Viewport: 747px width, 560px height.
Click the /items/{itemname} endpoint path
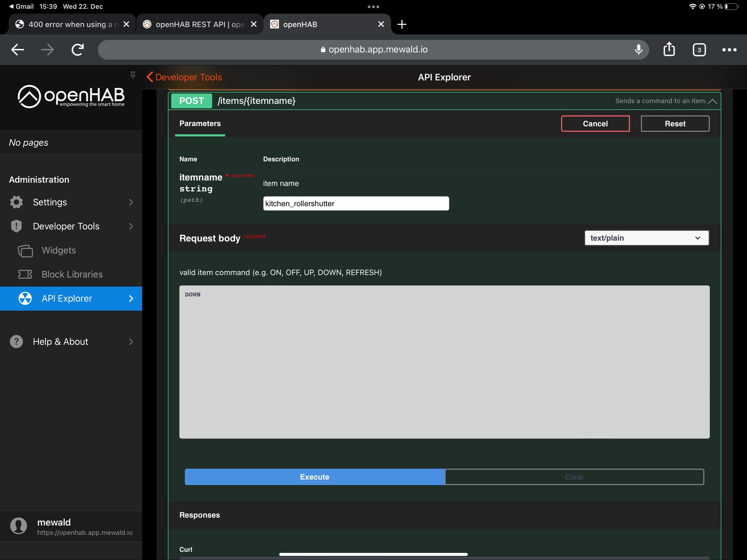click(257, 101)
